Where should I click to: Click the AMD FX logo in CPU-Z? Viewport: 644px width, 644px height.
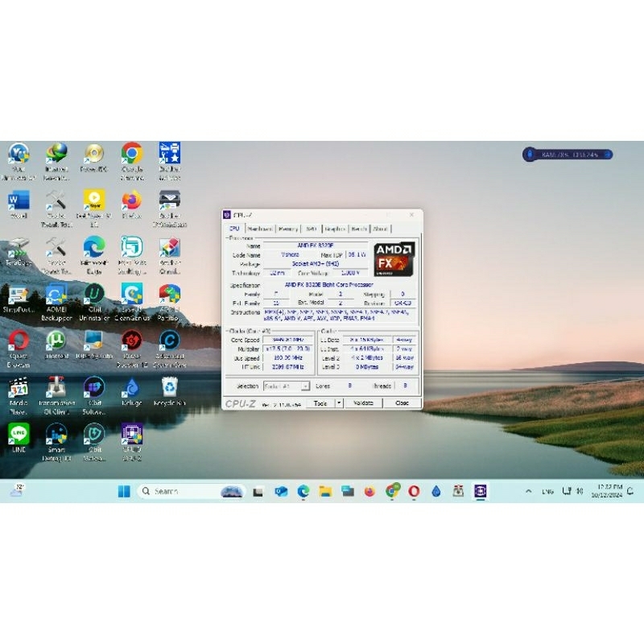click(394, 258)
